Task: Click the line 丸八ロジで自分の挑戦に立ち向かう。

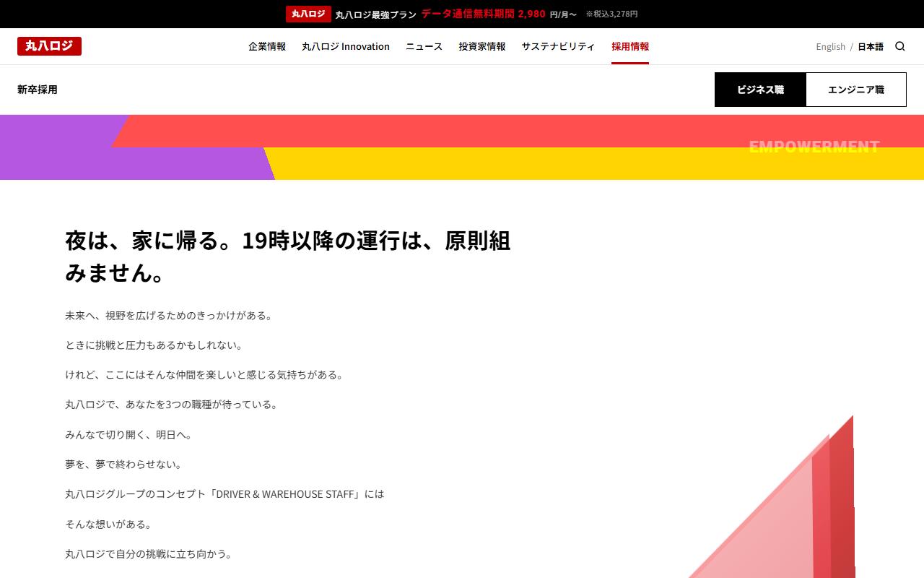Action: 149,554
